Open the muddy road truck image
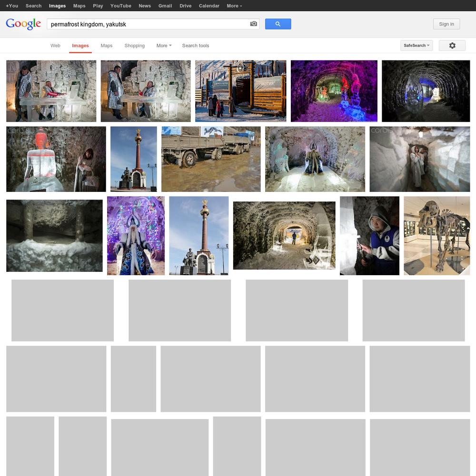476x476 pixels. click(211, 159)
